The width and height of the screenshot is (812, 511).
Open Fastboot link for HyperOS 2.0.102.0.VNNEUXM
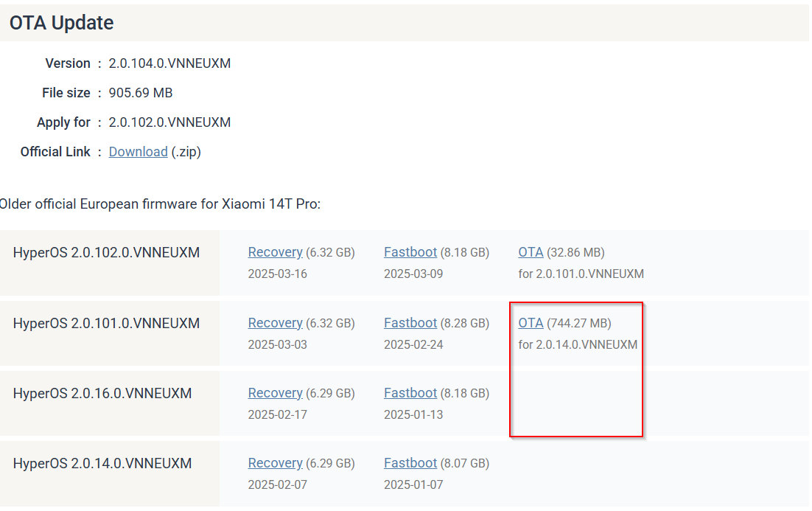coord(410,252)
